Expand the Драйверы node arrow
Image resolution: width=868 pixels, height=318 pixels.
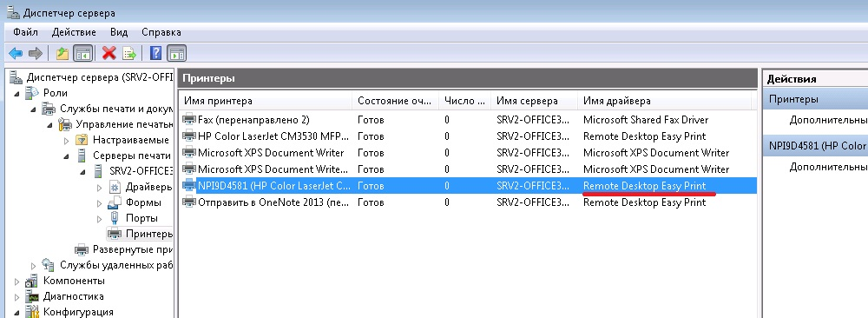coord(100,187)
